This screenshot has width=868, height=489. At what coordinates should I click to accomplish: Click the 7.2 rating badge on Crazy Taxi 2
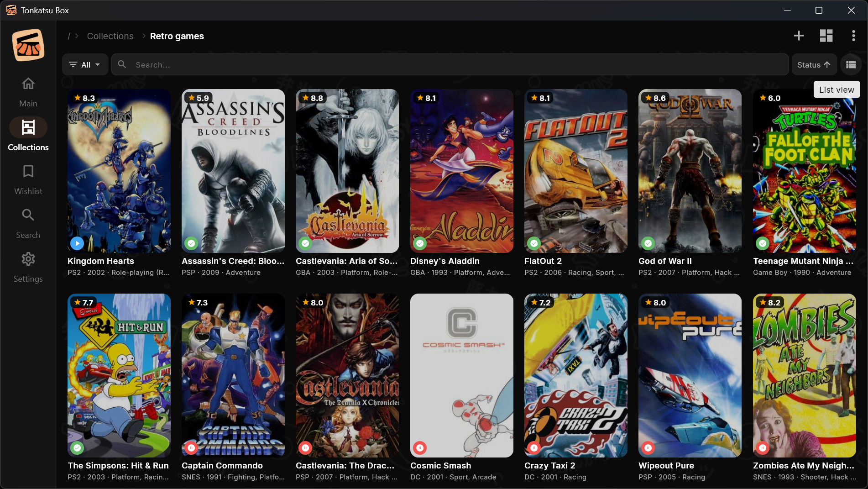pos(541,302)
